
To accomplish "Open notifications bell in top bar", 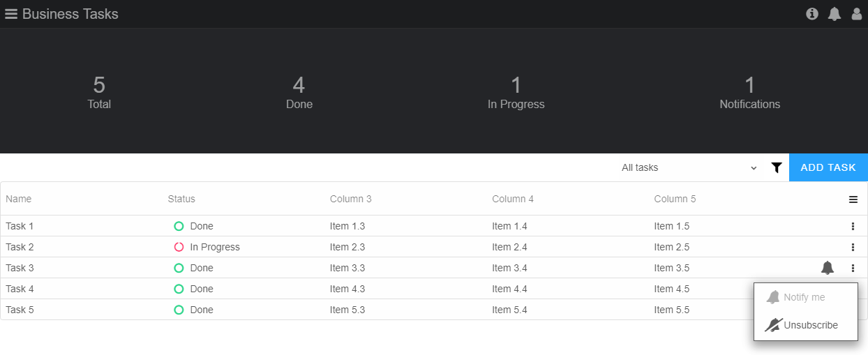I will point(835,14).
